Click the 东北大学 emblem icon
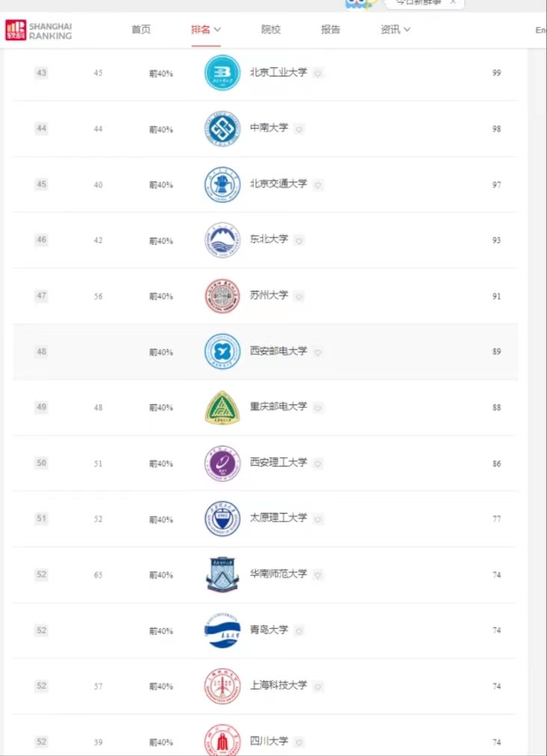Screen dimensions: 547x756 (223, 241)
